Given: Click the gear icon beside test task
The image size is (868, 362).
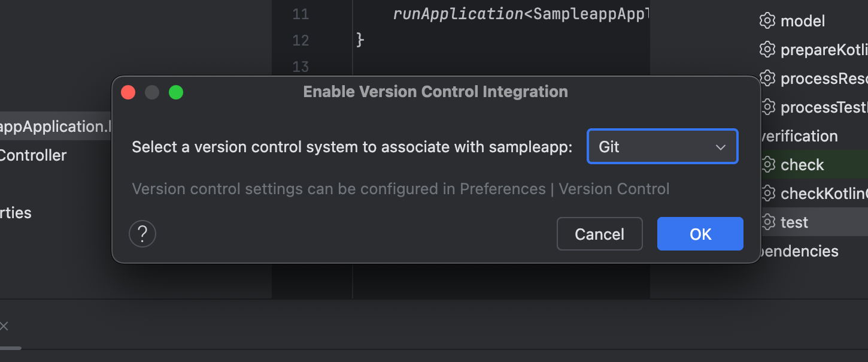Looking at the screenshot, I should pyautogui.click(x=767, y=222).
